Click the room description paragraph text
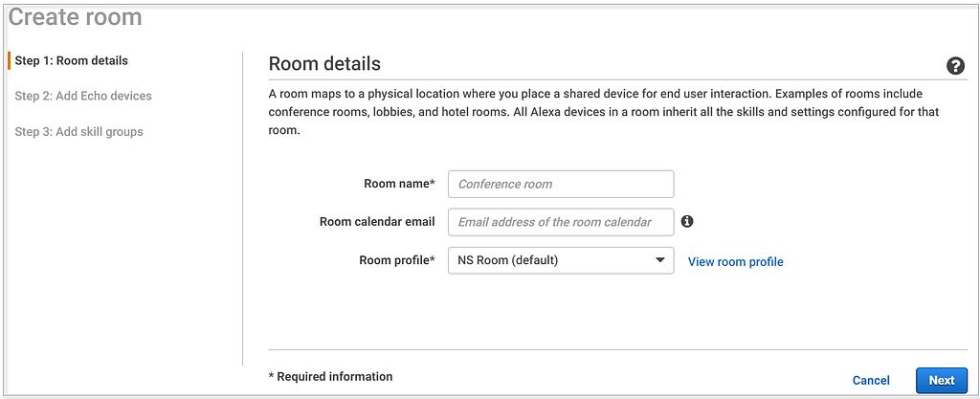 coord(605,113)
